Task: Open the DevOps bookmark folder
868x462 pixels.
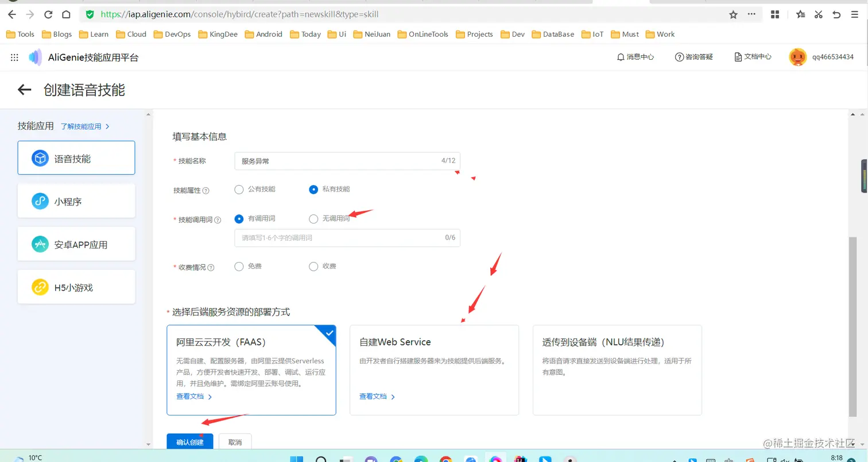Action: click(x=172, y=34)
